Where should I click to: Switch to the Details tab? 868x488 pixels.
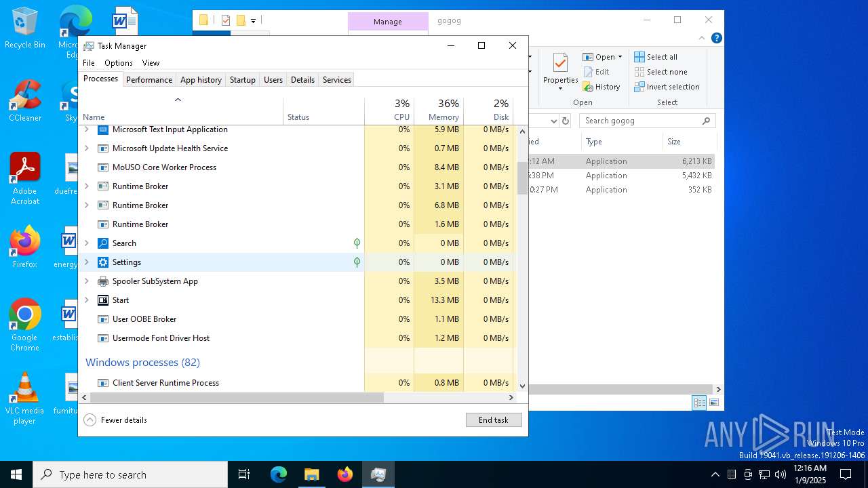click(x=302, y=80)
